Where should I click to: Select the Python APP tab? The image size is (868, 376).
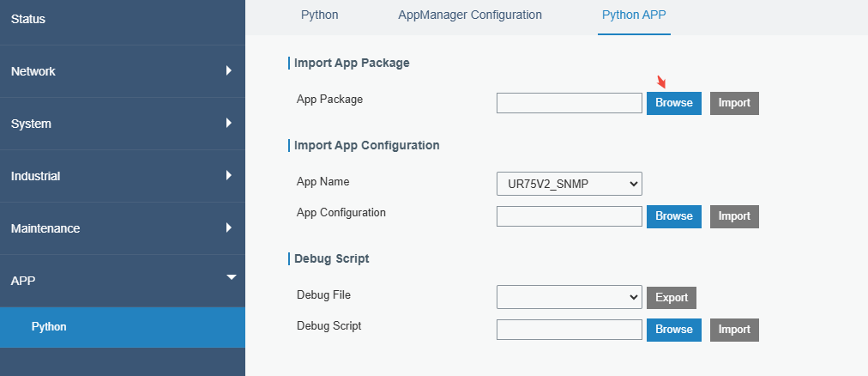coord(634,15)
